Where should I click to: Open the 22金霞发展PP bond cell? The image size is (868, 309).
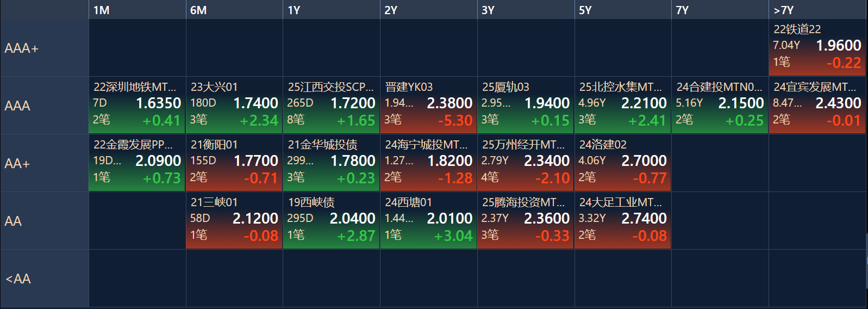click(x=137, y=163)
